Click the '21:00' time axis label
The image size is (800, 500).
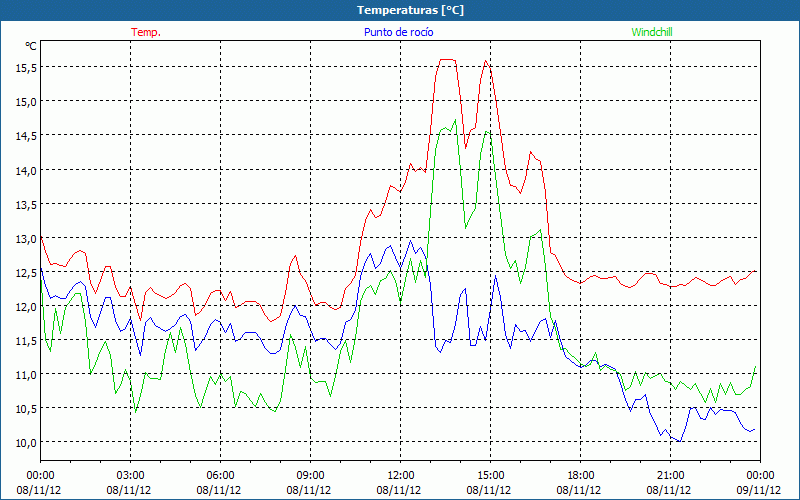(x=670, y=476)
